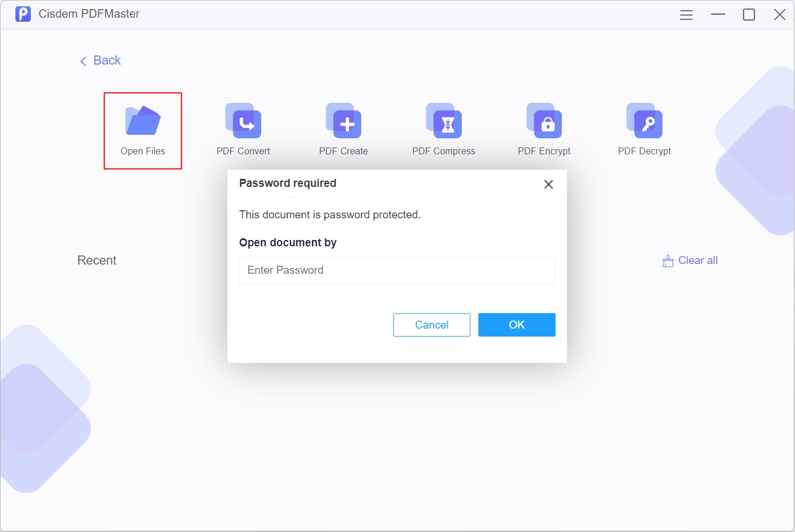Click the broom icon beside Clear all

pos(668,261)
